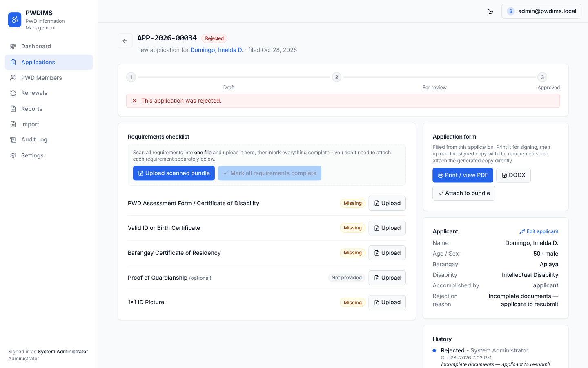Click the Aplaya barangay value
The height and width of the screenshot is (368, 588).
pyautogui.click(x=549, y=264)
